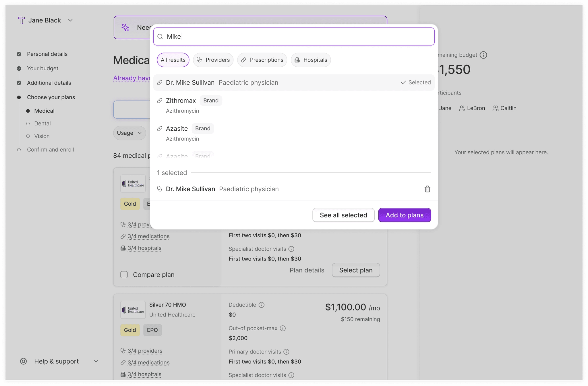588x386 pixels.
Task: Open 3/4 providers link on Silver 70 HMO
Action: click(145, 351)
